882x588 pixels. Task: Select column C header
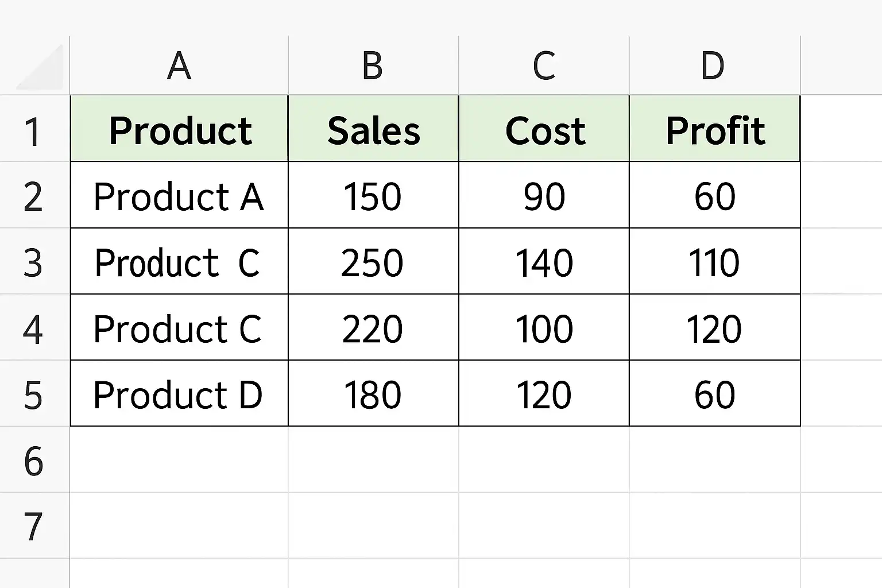(544, 65)
